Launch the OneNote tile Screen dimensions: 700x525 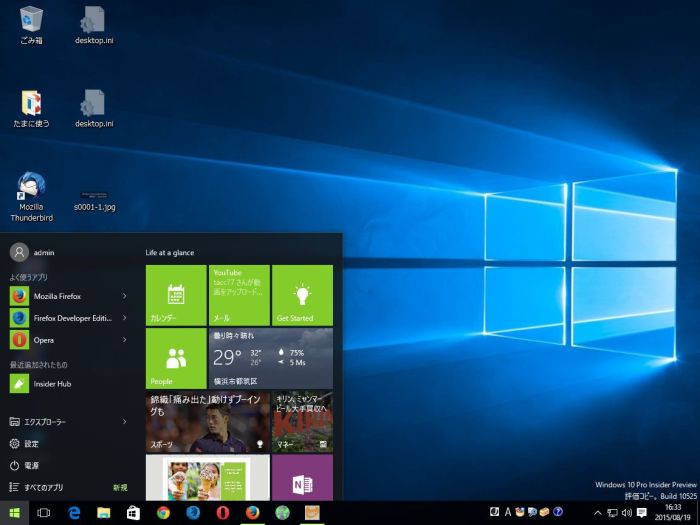[x=302, y=480]
